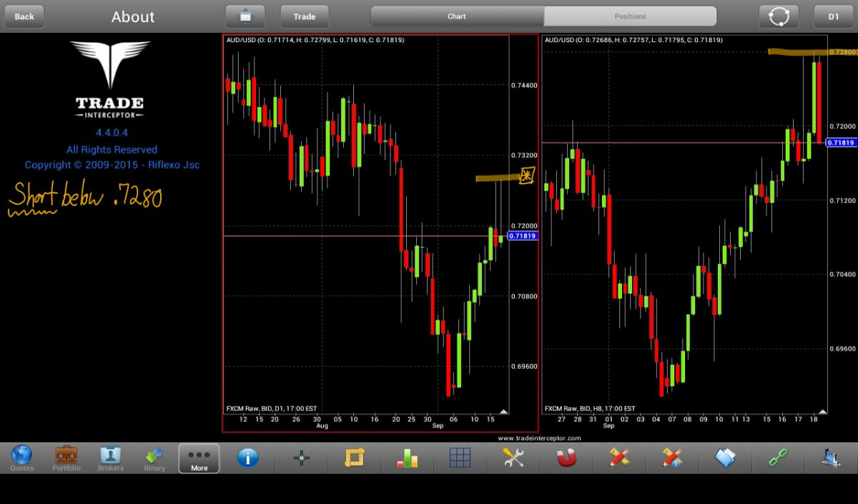
Task: Click the Trade button
Action: 305,16
